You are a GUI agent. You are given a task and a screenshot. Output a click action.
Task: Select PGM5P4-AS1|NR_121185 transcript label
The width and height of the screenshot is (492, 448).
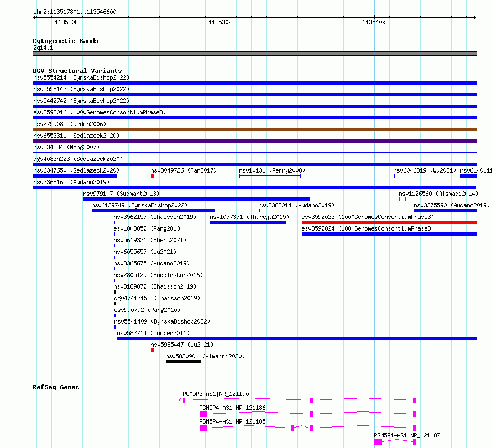pyautogui.click(x=233, y=421)
